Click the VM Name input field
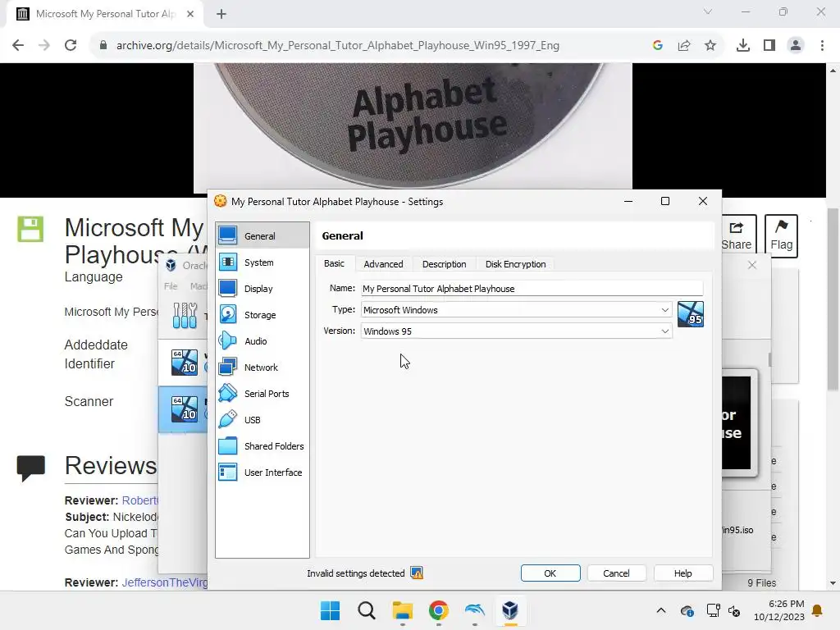Screen dimensions: 840x630 click(x=532, y=288)
